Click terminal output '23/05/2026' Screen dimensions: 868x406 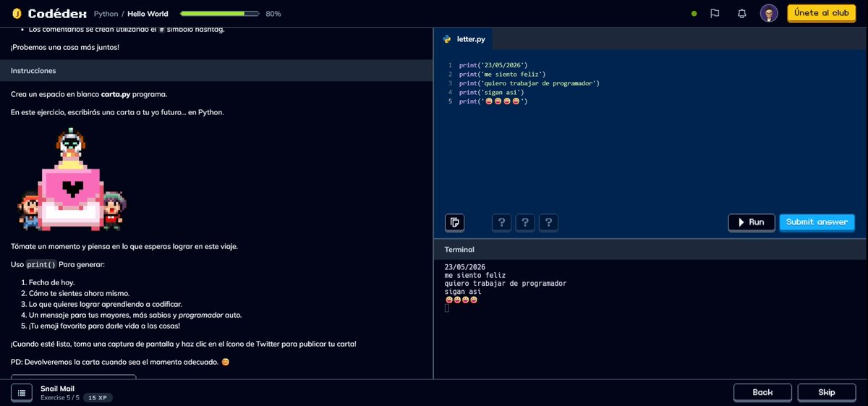(x=465, y=267)
